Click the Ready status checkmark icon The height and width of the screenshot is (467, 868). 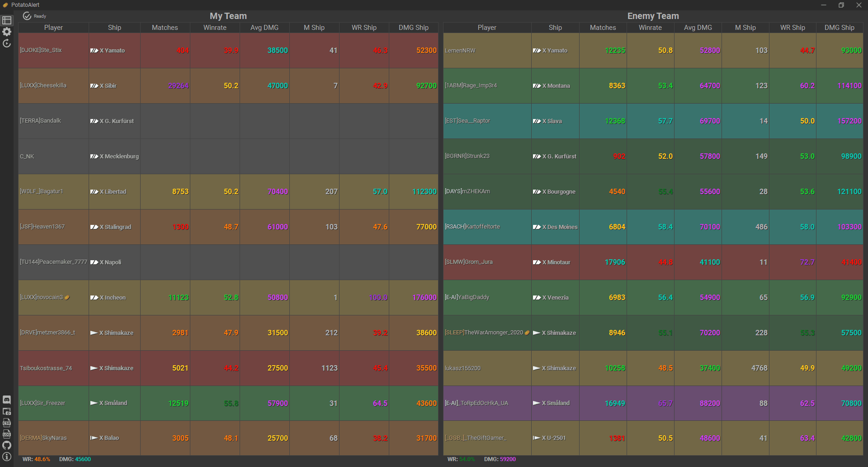(27, 16)
